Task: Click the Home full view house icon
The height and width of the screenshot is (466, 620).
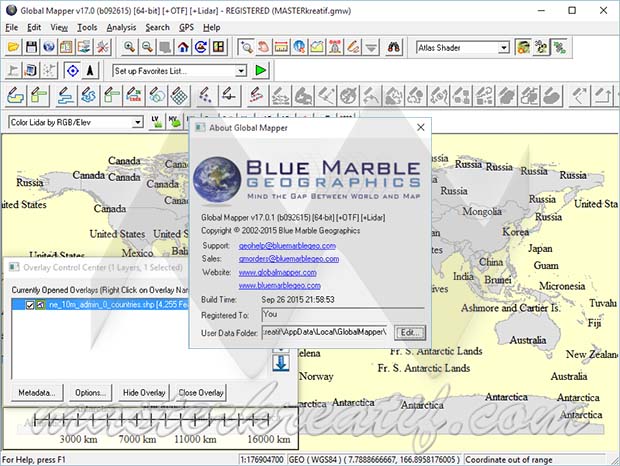Action: click(183, 47)
